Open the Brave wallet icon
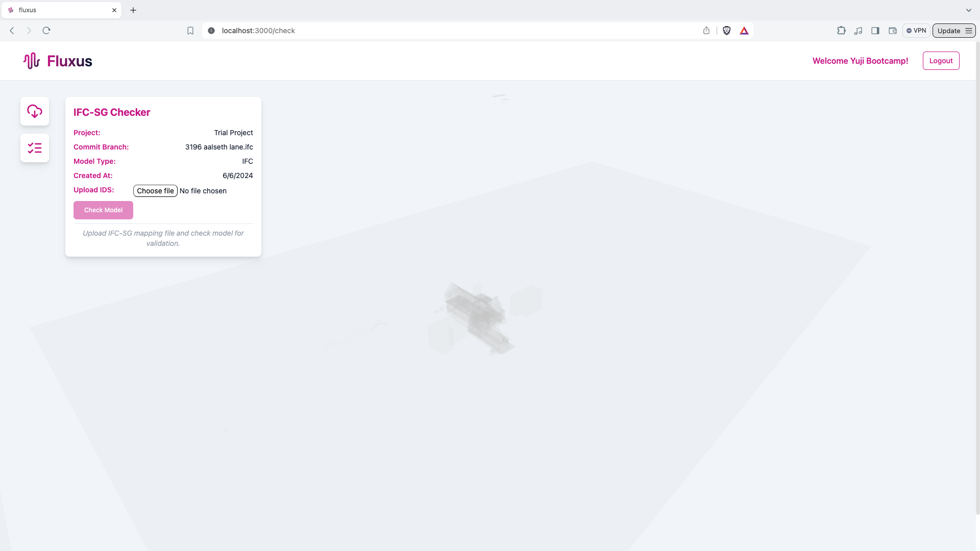 [x=893, y=31]
